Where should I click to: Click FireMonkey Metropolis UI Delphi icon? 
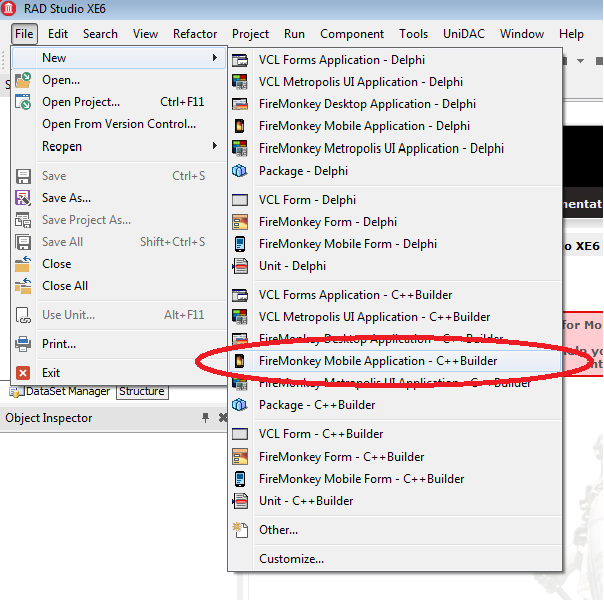click(x=240, y=148)
